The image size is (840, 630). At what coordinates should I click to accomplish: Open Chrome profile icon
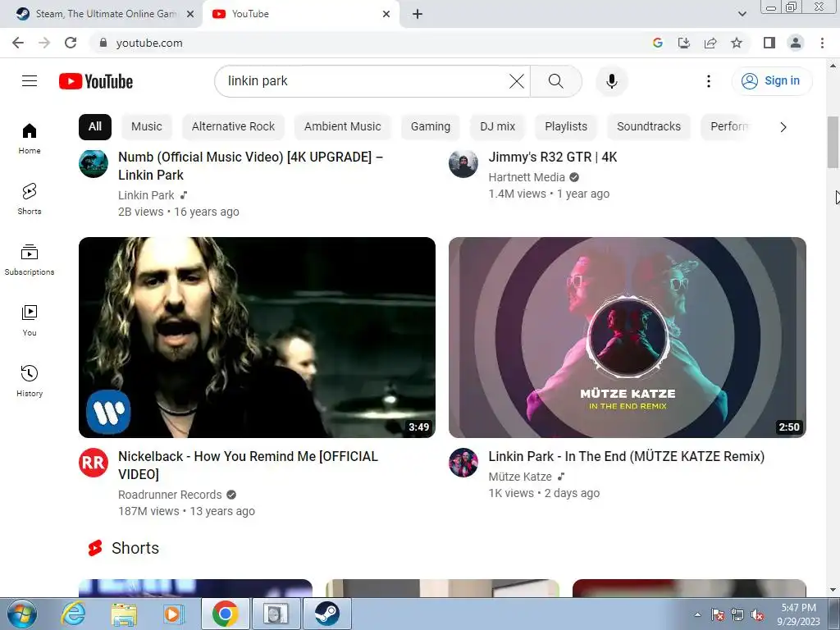pyautogui.click(x=796, y=43)
